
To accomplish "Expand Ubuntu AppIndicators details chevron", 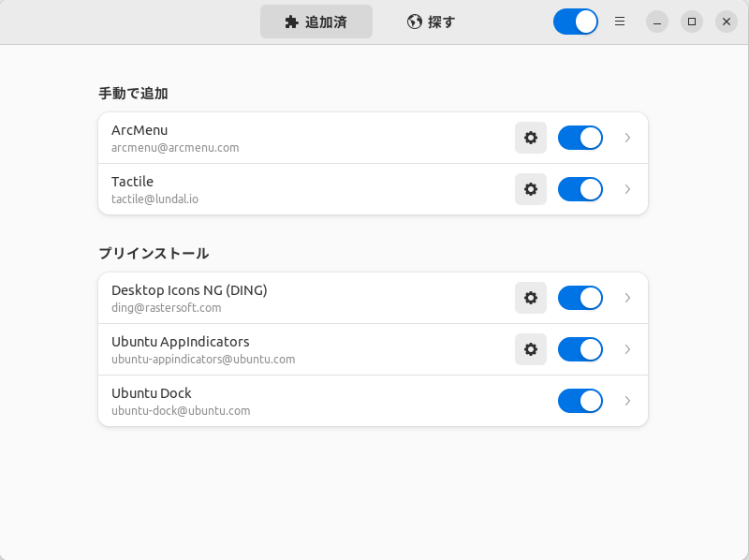I will [x=627, y=349].
